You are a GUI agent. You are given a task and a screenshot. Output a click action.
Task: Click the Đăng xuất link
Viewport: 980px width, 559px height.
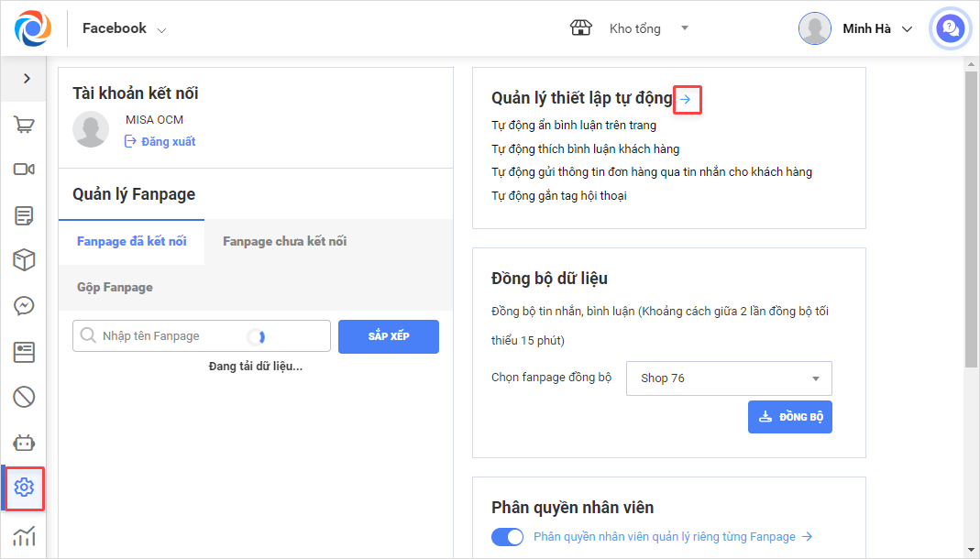[x=160, y=141]
